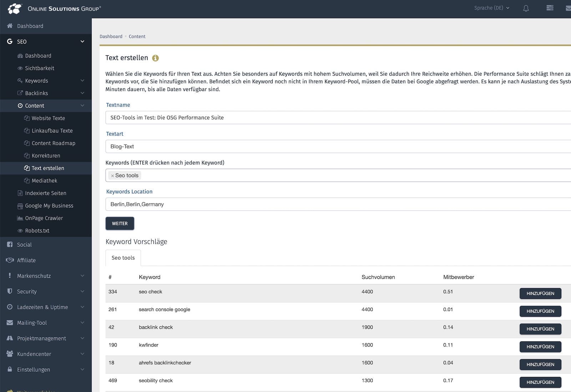
Task: Click the Content breadcrumb link
Action: pyautogui.click(x=137, y=36)
